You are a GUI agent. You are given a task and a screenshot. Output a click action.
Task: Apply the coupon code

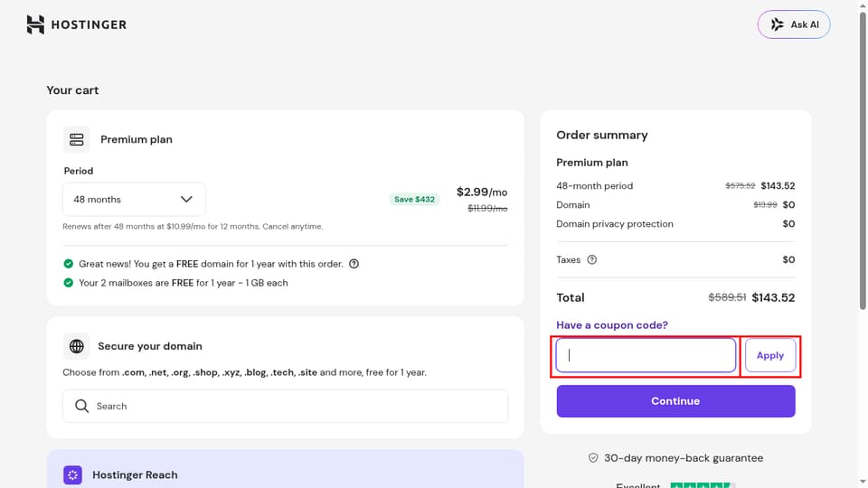770,355
